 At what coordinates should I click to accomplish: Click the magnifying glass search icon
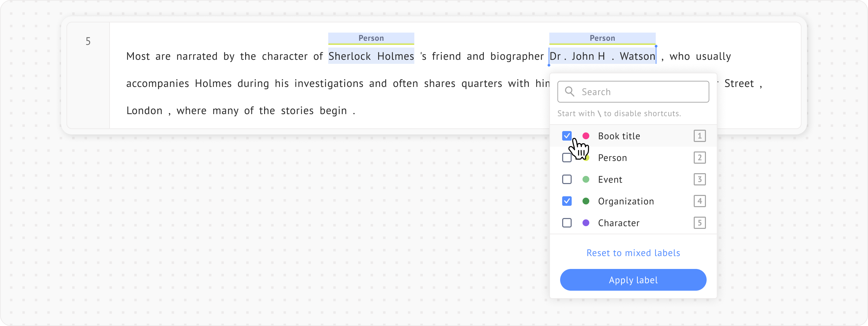(x=570, y=92)
